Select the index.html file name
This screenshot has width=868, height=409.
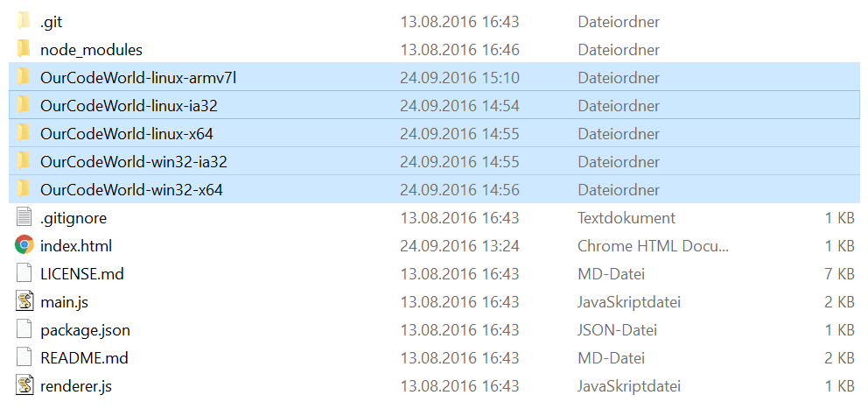tap(76, 245)
